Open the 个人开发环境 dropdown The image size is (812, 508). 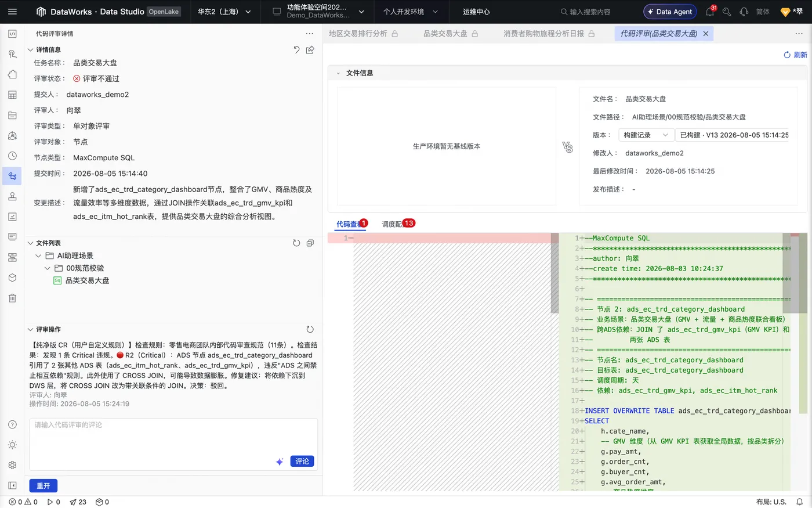[x=411, y=12]
